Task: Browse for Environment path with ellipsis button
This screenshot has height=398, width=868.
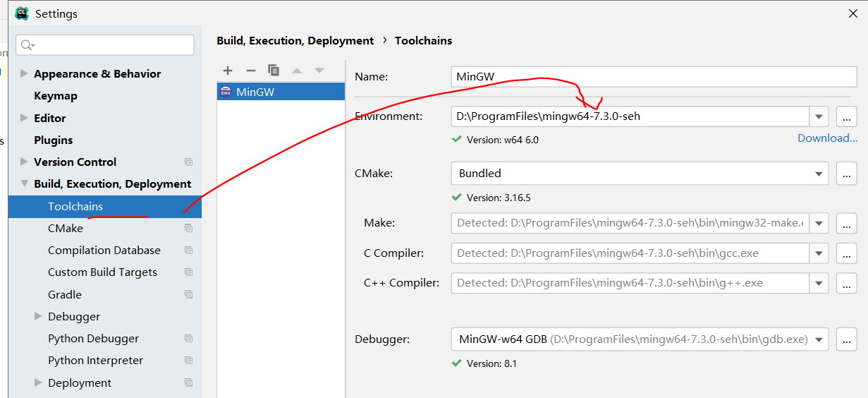Action: pos(846,116)
